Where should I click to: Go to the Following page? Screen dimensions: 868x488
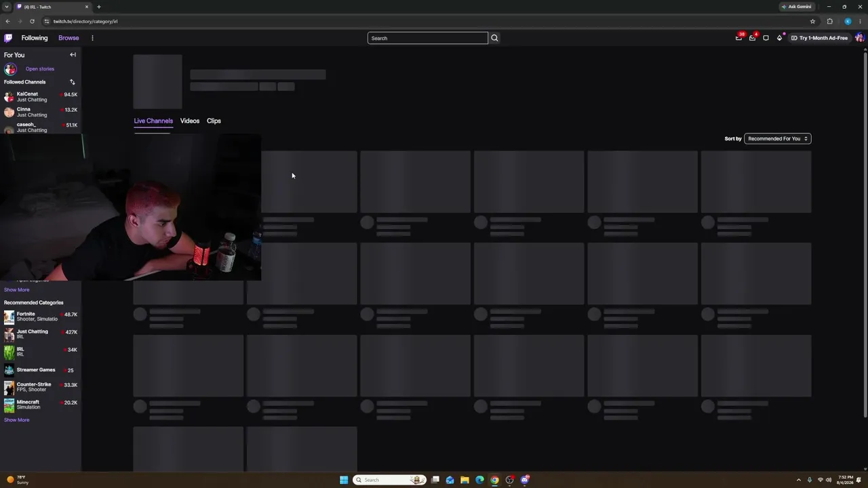click(x=35, y=38)
